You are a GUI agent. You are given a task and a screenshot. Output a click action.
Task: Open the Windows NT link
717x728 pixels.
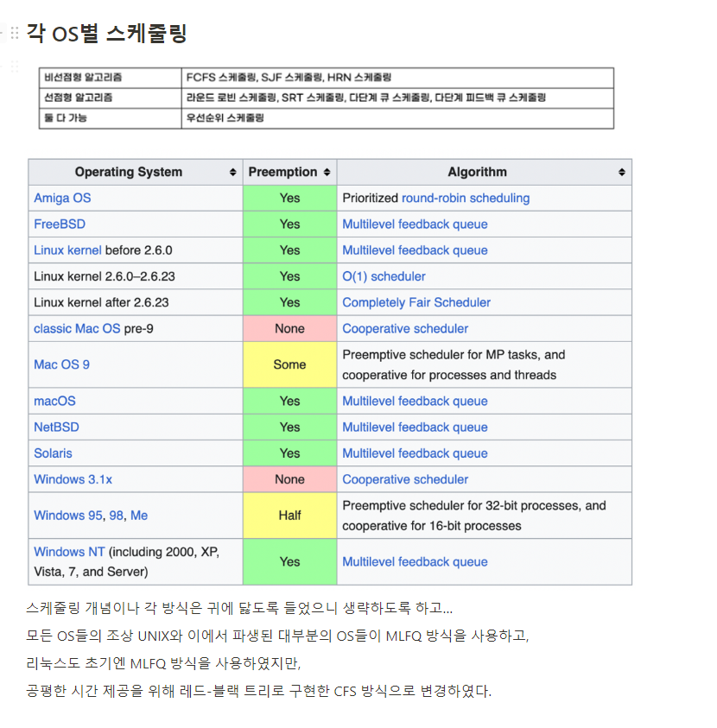[69, 552]
